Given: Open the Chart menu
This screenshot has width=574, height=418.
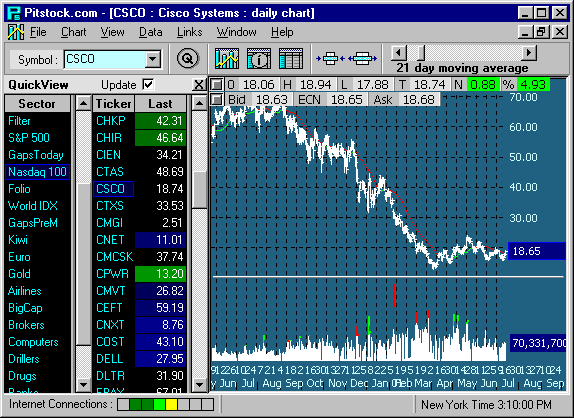Looking at the screenshot, I should [74, 32].
